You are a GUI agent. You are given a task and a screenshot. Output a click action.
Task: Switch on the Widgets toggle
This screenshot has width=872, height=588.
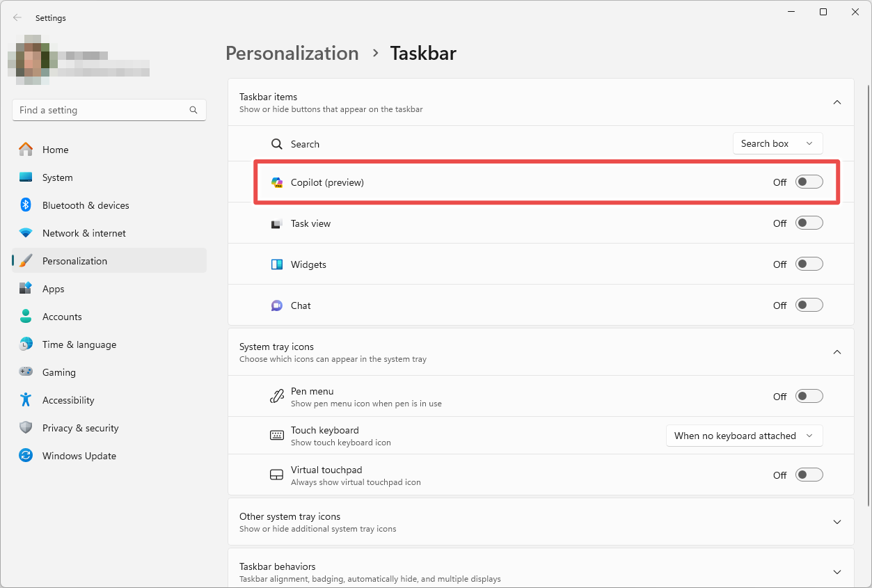tap(809, 264)
